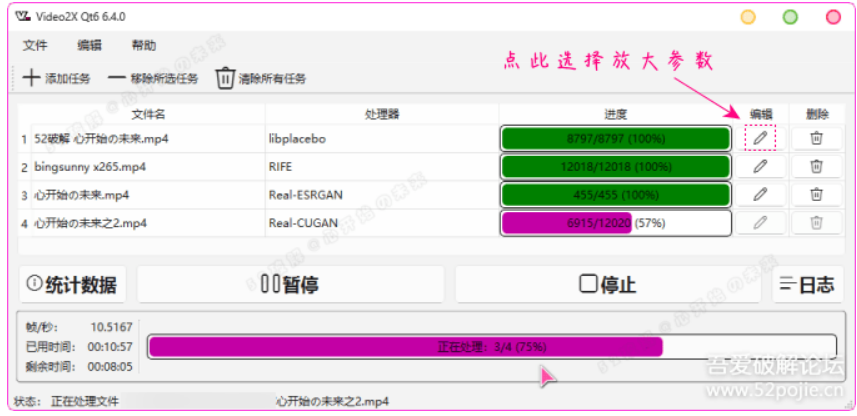
Task: Select file bingsunny x265.mp4
Action: (148, 167)
